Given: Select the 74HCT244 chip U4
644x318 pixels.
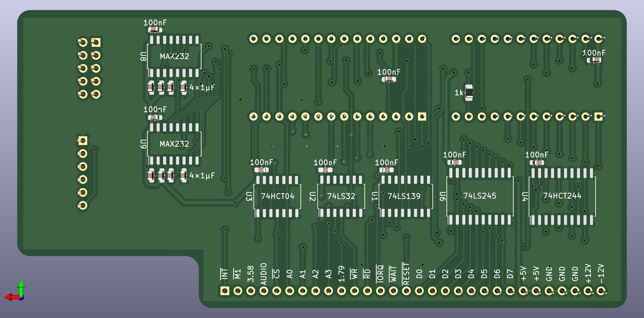Looking at the screenshot, I should (562, 196).
